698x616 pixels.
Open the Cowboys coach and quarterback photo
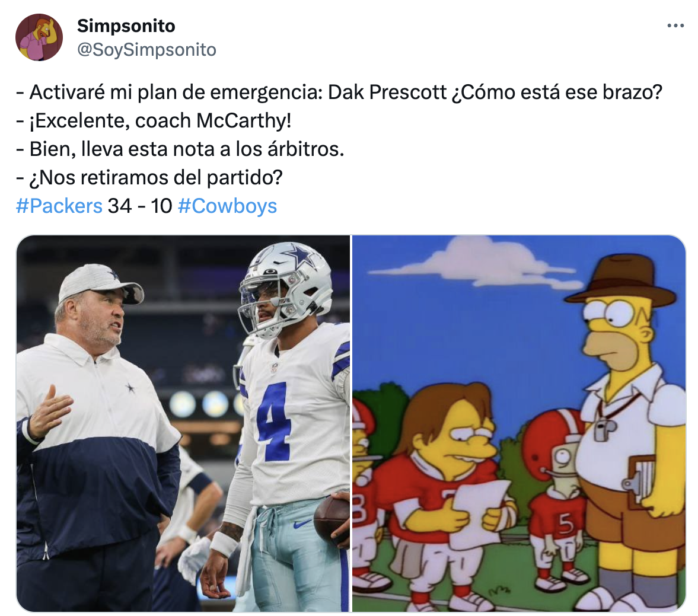pos(183,423)
